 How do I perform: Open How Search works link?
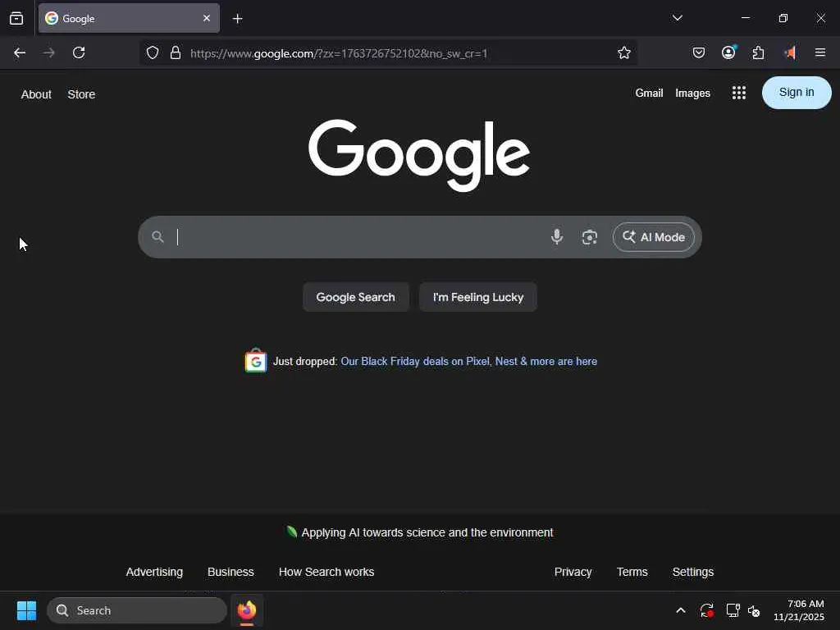click(x=326, y=572)
